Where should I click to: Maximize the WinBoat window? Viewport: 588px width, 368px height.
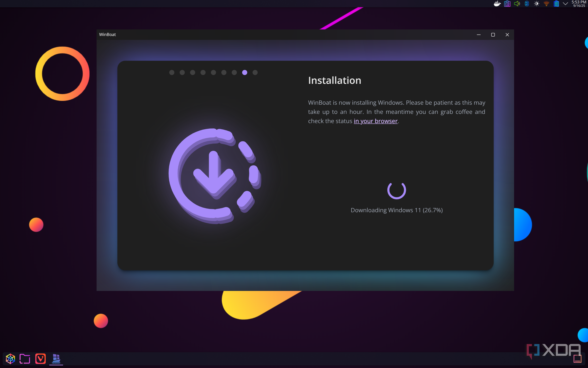pos(493,35)
